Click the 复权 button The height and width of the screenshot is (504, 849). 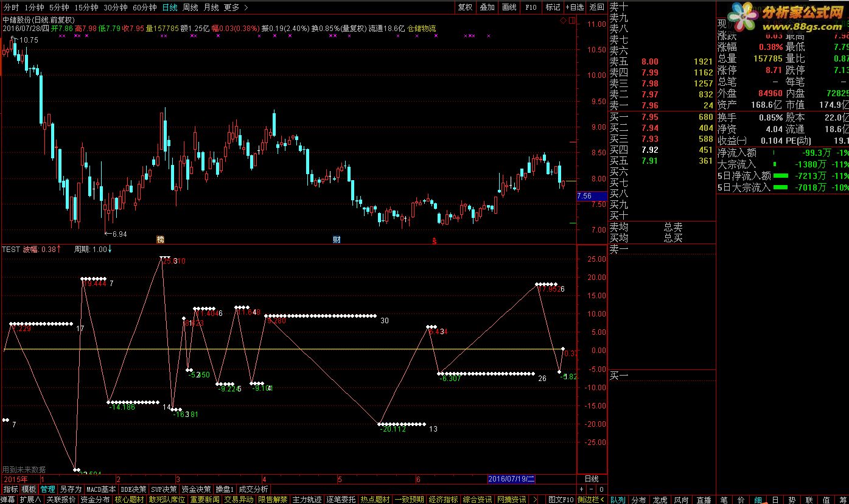(465, 7)
